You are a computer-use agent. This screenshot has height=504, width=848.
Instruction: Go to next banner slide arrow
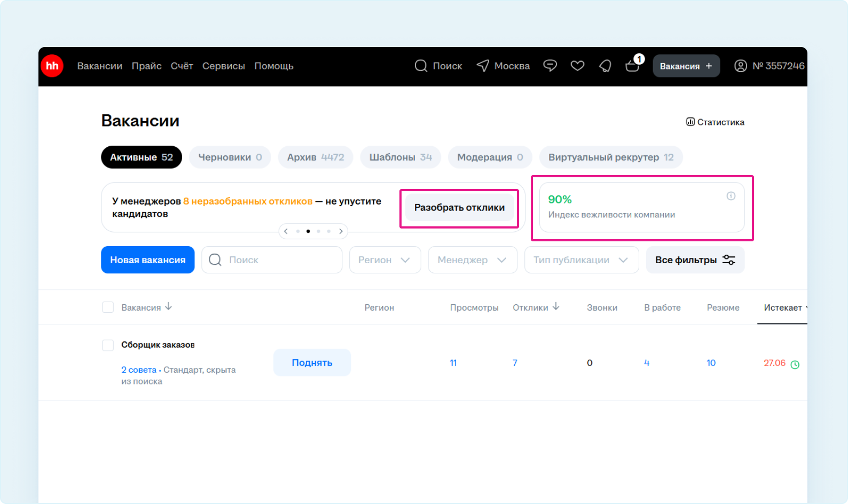[x=341, y=231]
